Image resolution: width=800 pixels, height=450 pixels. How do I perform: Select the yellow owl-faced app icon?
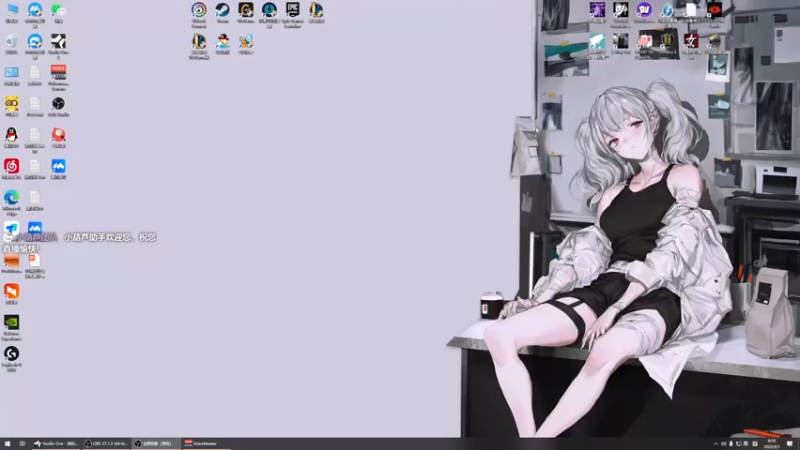11,106
